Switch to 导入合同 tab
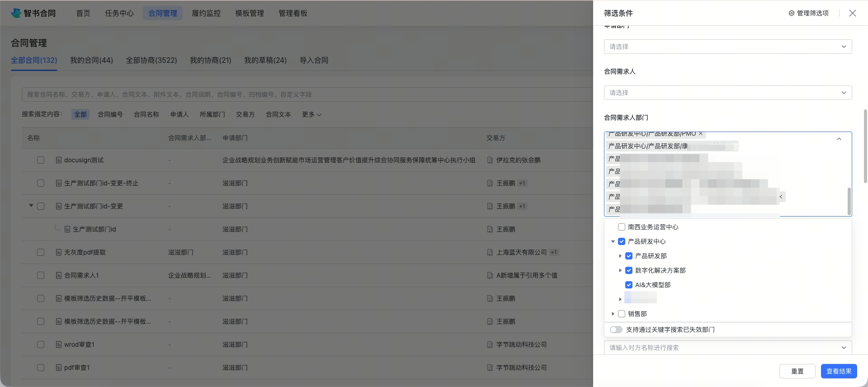 [x=314, y=60]
